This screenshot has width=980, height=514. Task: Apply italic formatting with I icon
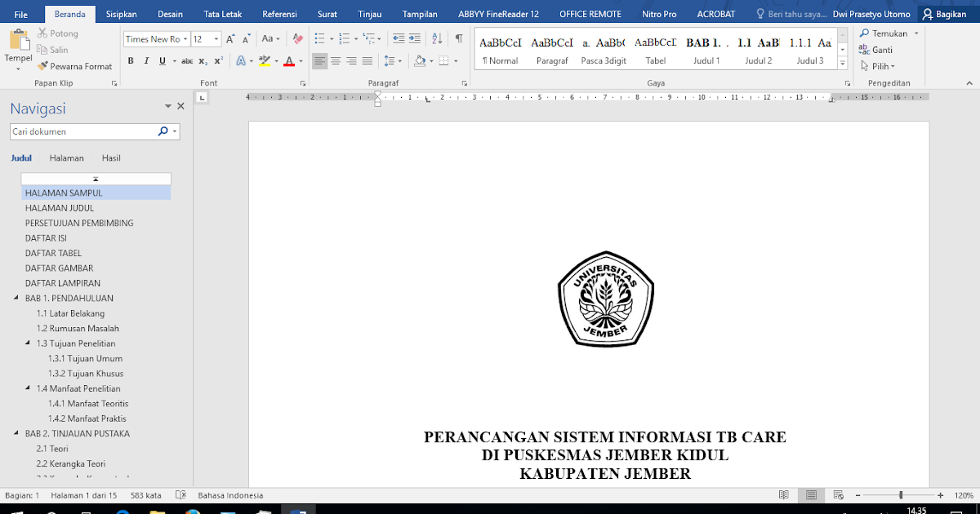[x=146, y=61]
